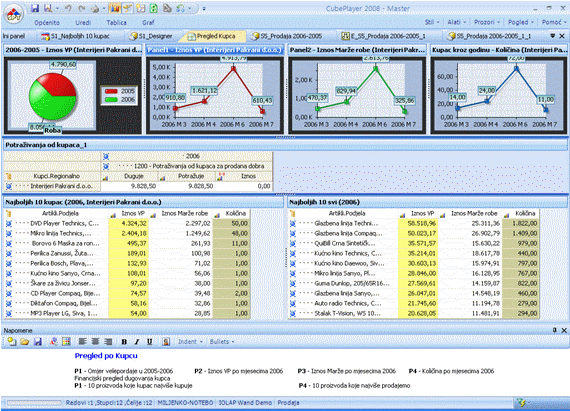Click the 2006 green legend swatch
This screenshot has width=570, height=411.
pyautogui.click(x=111, y=100)
